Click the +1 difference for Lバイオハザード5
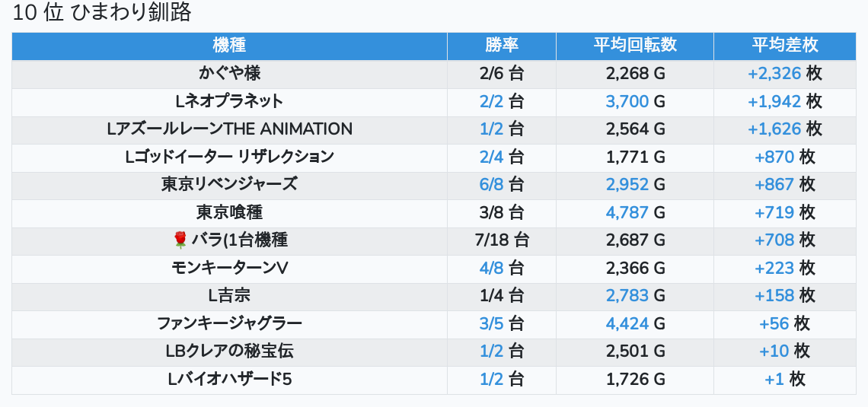This screenshot has width=868, height=407. pyautogui.click(x=774, y=379)
